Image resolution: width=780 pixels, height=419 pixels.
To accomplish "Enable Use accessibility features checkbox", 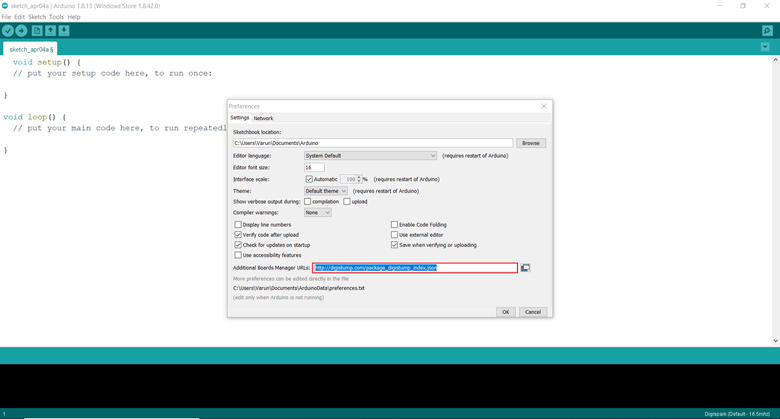I will 238,255.
